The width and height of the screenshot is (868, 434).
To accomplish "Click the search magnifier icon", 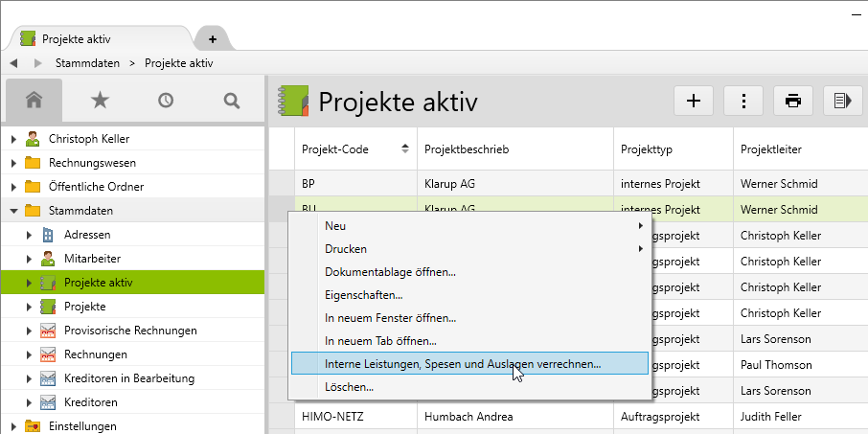I will pos(231,100).
